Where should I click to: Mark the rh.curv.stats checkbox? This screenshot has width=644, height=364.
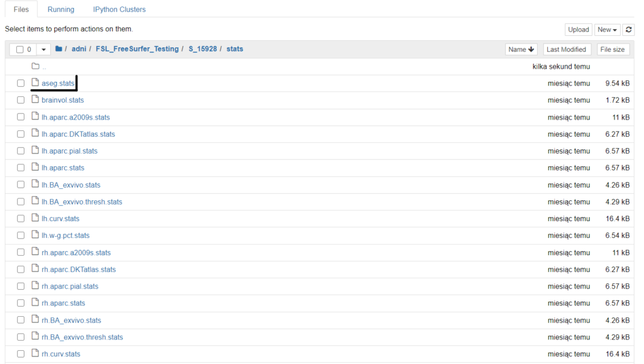[21, 354]
